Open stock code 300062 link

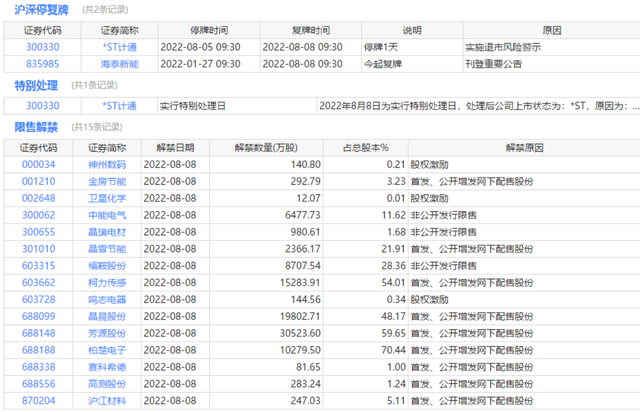38,215
